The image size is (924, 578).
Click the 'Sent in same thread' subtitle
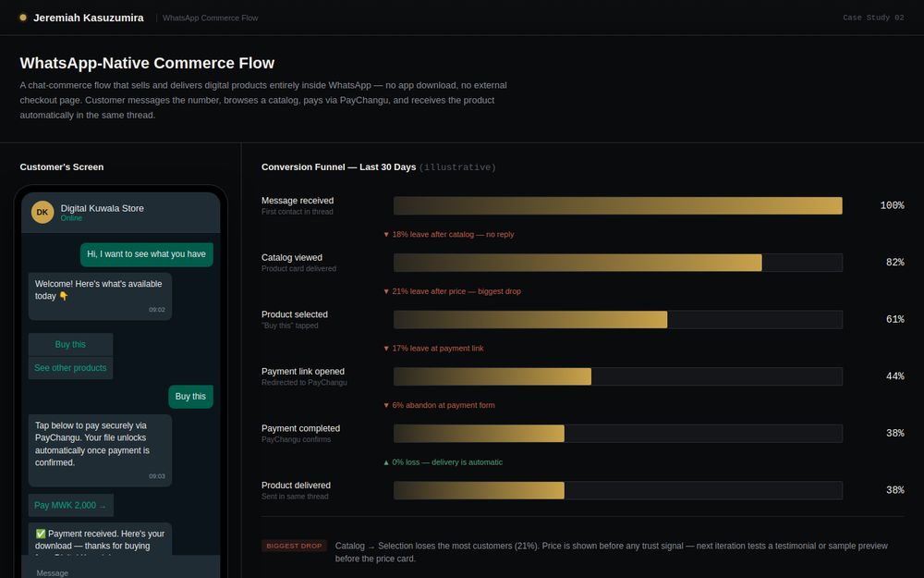[x=296, y=497]
